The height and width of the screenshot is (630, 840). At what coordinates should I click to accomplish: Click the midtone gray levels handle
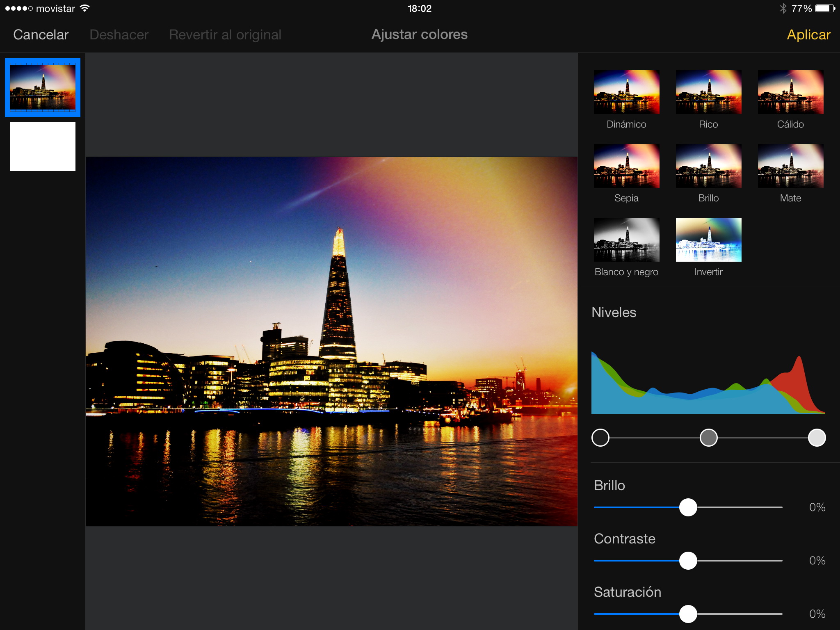(708, 438)
